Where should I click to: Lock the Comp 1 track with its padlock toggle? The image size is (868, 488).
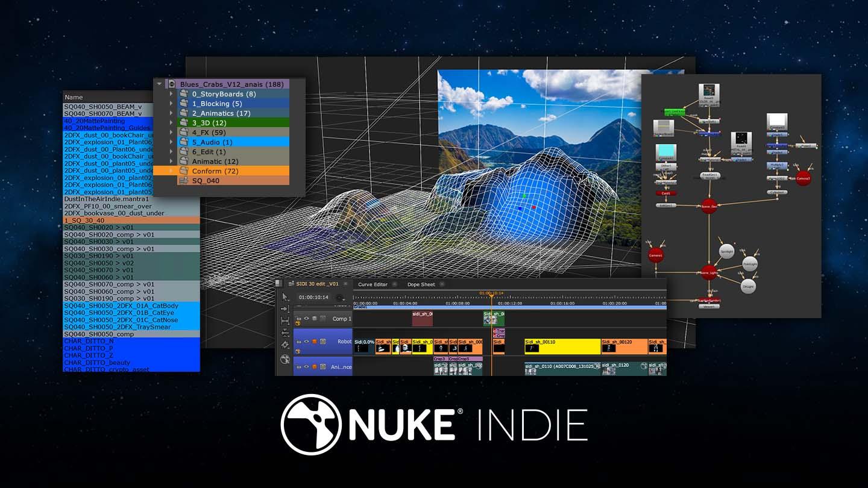point(299,318)
